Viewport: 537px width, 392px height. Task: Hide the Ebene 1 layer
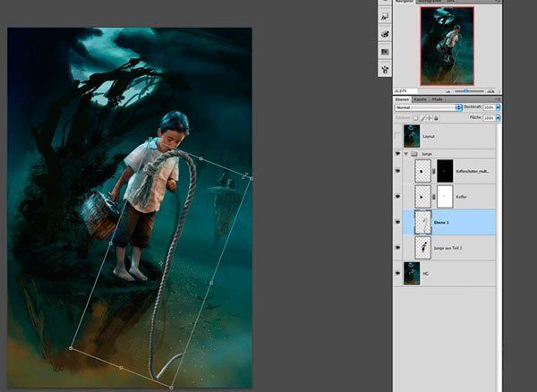pyautogui.click(x=397, y=222)
